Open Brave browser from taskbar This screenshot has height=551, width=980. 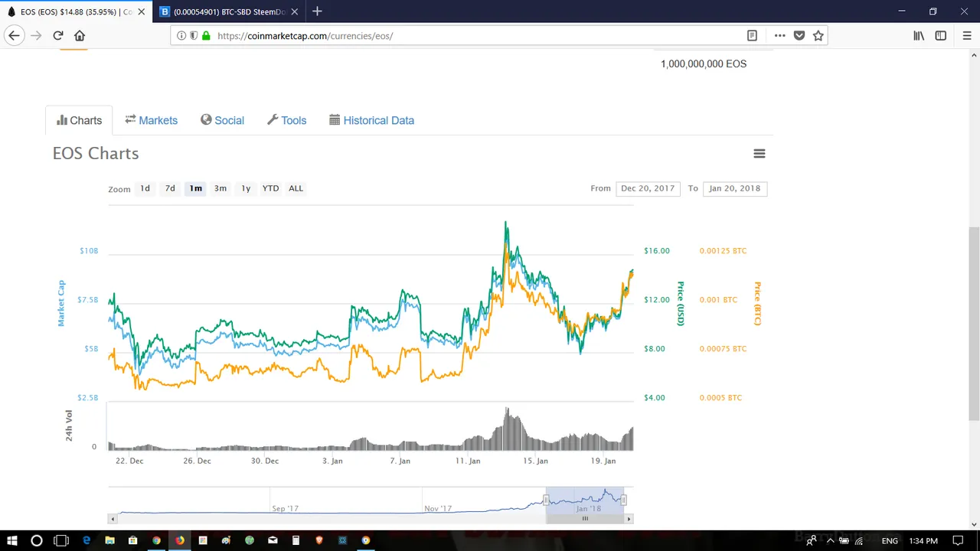[x=319, y=540]
